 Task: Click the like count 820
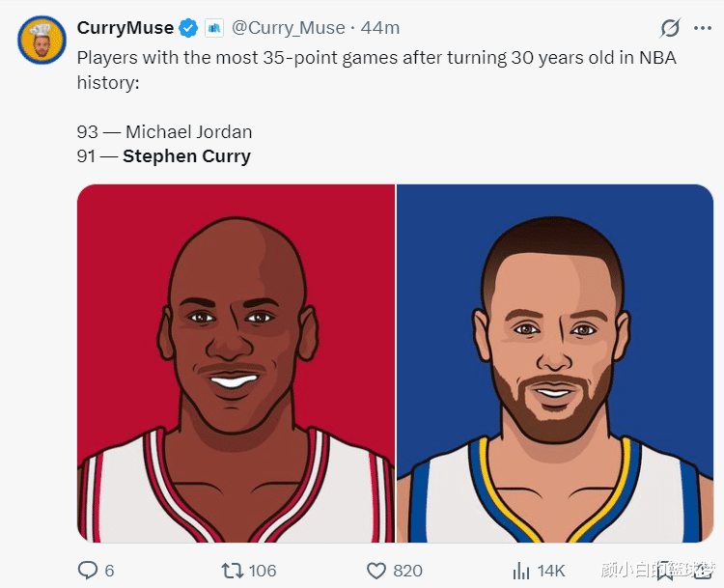408,571
